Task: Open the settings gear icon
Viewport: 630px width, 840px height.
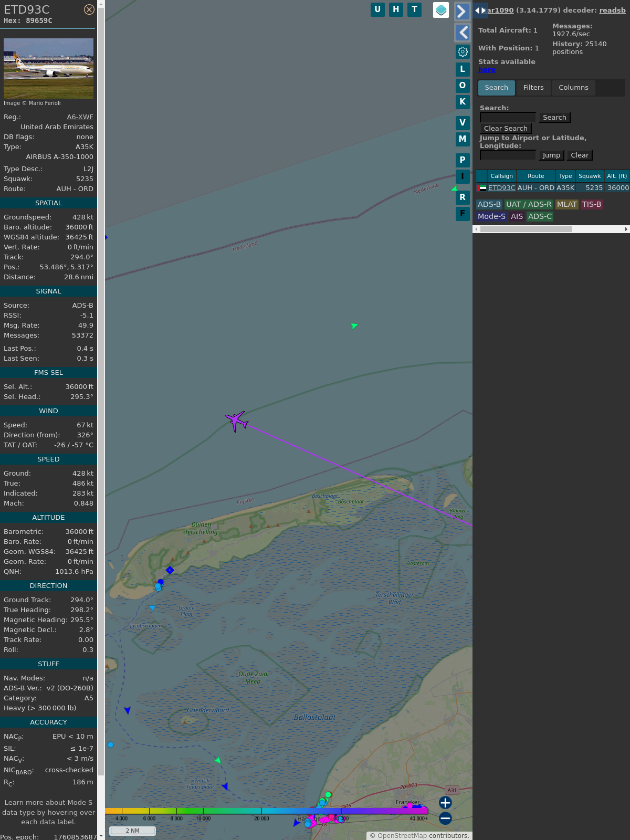Action: (x=463, y=51)
